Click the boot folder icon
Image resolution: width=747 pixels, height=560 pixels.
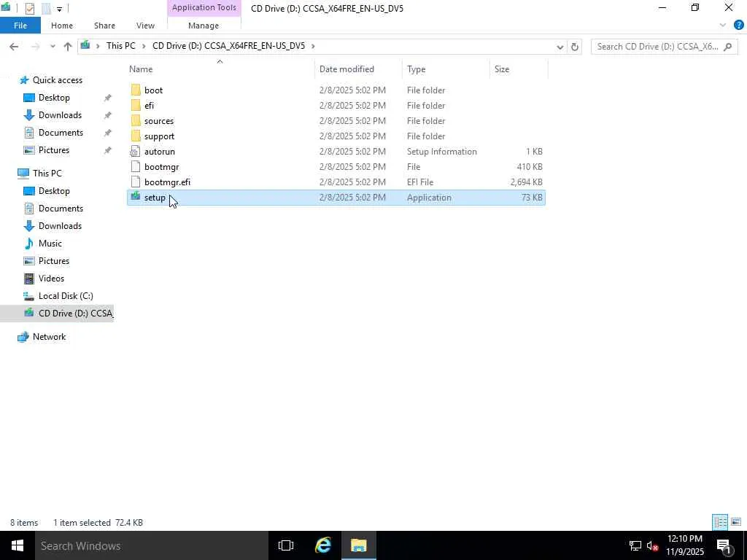pos(136,90)
